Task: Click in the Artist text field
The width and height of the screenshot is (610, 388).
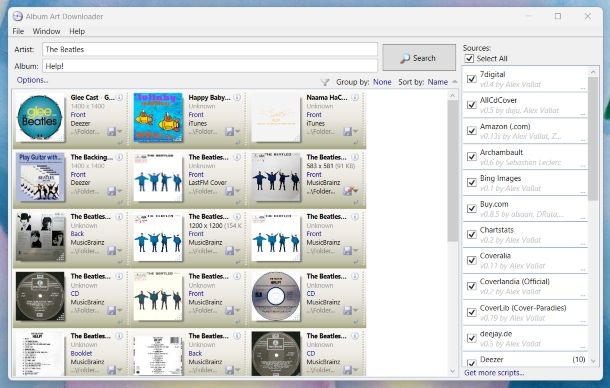Action: click(x=210, y=49)
